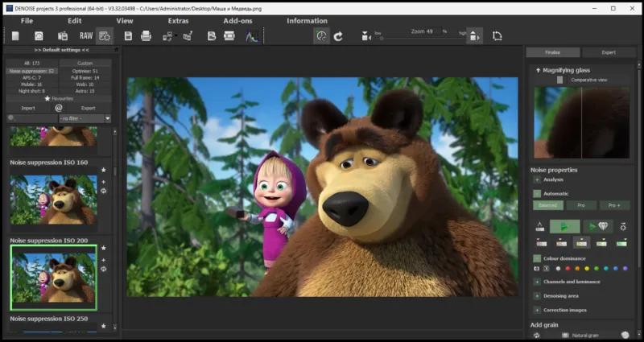Select the middle yellow-marked noise level preset
Screen dimensions: 644x342
pyautogui.click(x=581, y=243)
